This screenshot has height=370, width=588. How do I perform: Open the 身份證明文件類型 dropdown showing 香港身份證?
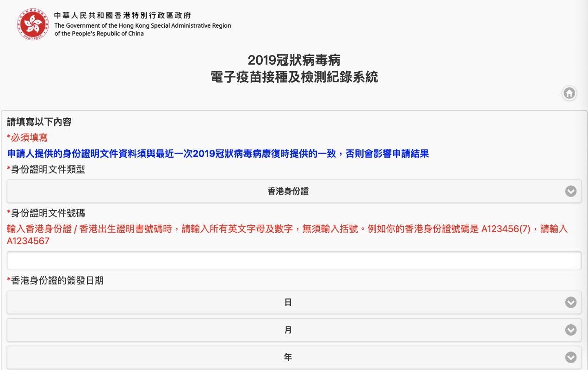288,191
